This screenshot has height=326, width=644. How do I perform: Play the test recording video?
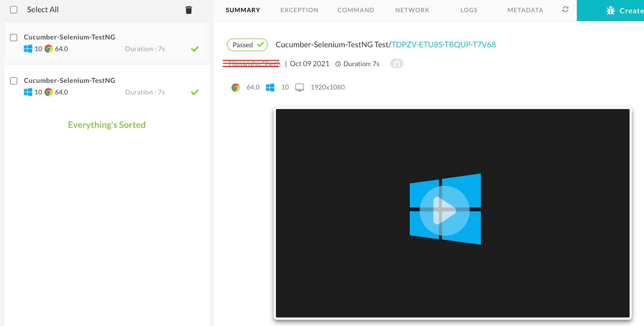click(445, 211)
